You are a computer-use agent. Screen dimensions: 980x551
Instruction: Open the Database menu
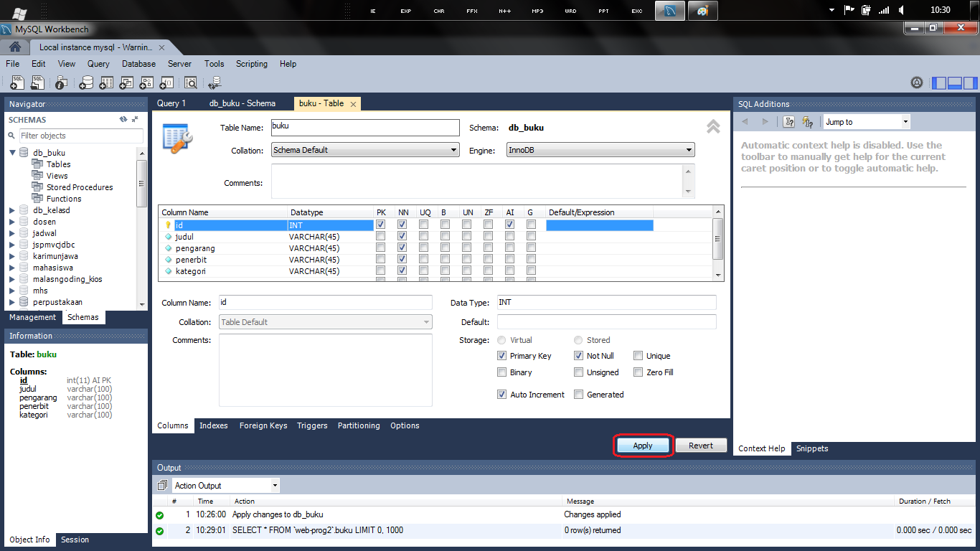point(138,64)
